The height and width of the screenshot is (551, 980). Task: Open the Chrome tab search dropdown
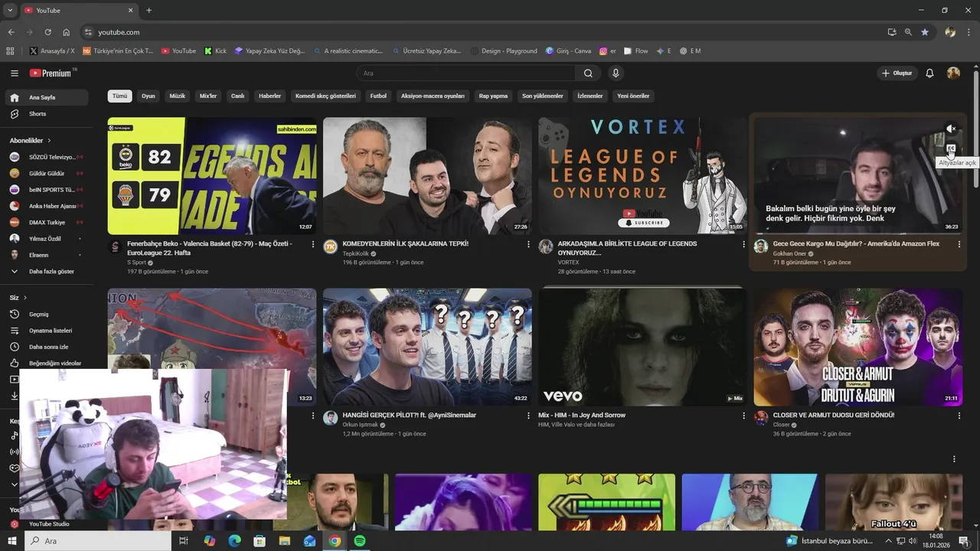click(x=10, y=10)
